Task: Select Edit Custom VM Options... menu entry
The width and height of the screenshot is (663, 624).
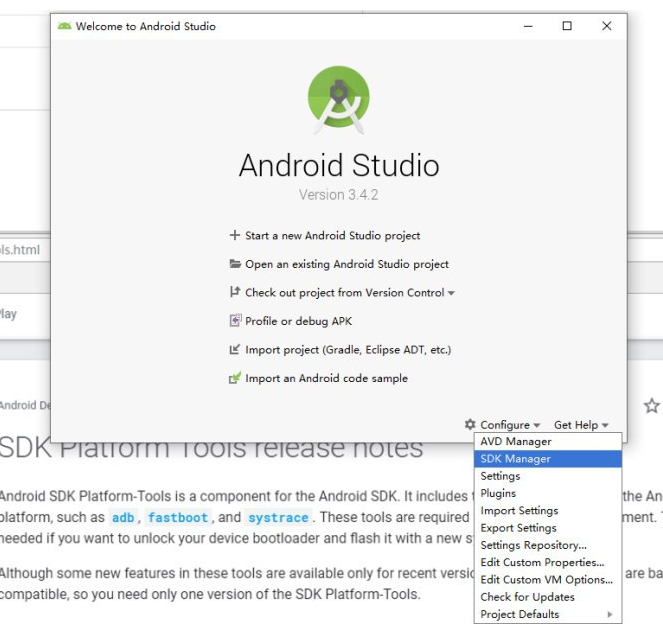Action: tap(548, 580)
